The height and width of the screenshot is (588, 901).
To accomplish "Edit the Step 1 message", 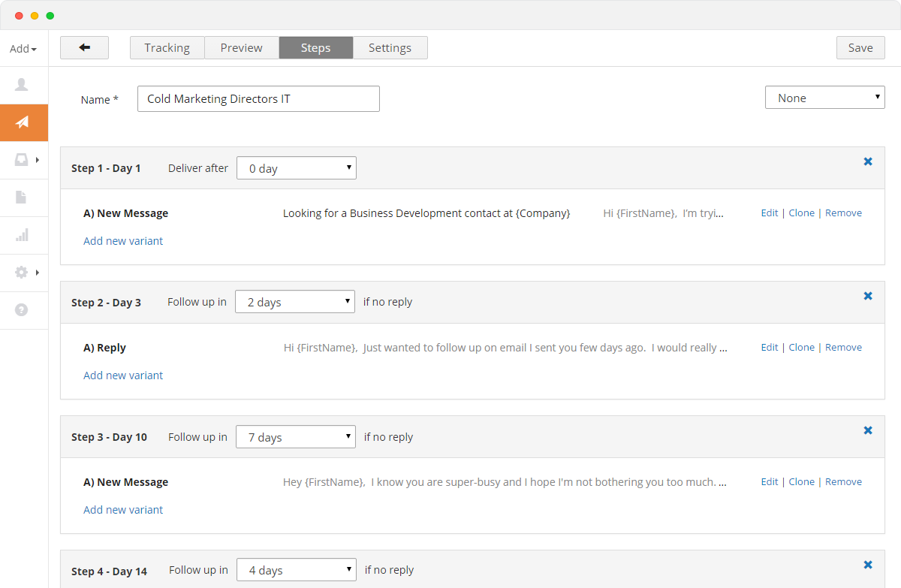I will coord(770,213).
